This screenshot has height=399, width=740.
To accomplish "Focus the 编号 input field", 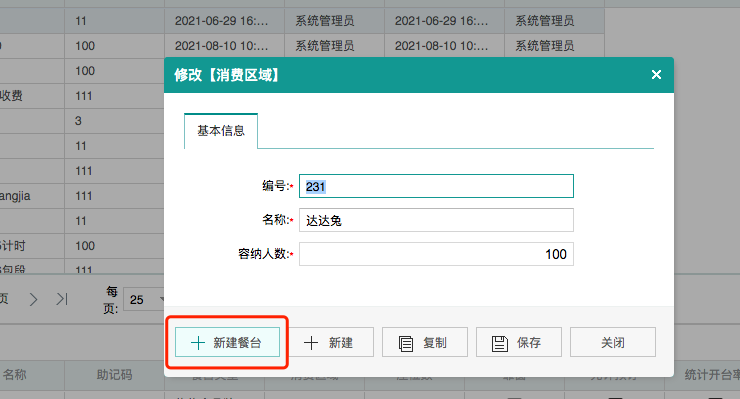I will pyautogui.click(x=436, y=186).
